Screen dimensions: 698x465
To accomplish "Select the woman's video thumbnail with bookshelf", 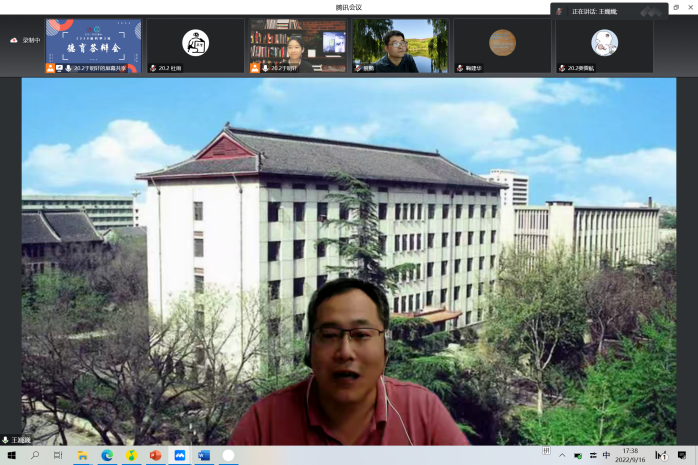I will point(298,45).
